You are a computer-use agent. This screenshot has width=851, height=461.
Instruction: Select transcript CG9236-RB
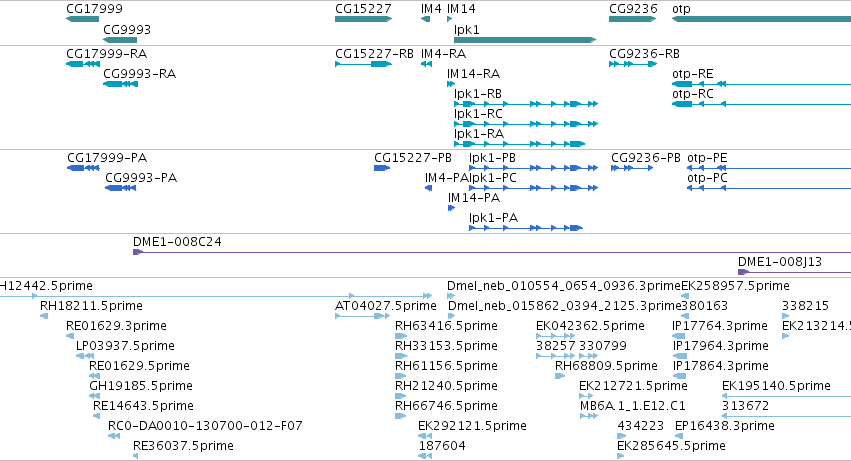[x=633, y=64]
